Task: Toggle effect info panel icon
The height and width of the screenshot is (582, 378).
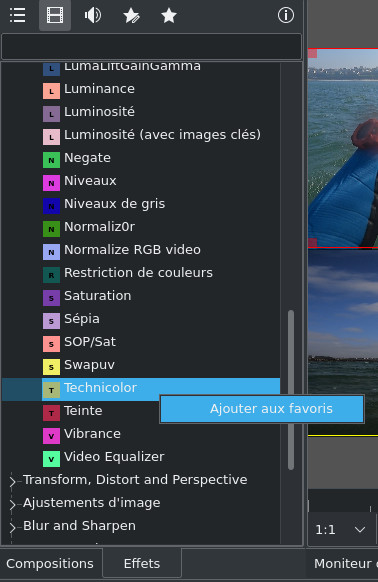Action: (286, 16)
